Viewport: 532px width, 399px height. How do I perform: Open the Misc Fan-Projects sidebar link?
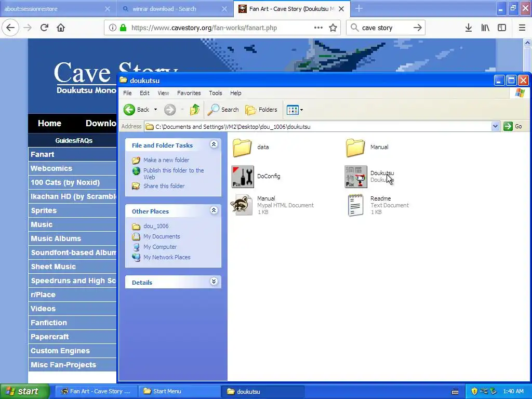click(x=72, y=365)
